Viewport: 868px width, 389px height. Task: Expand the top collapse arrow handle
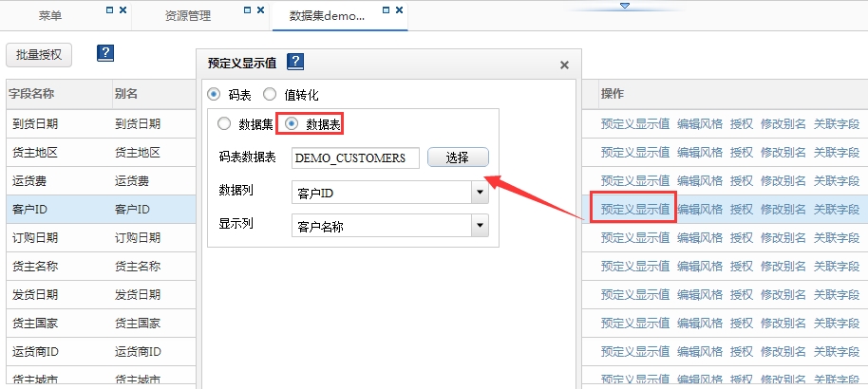(x=624, y=6)
